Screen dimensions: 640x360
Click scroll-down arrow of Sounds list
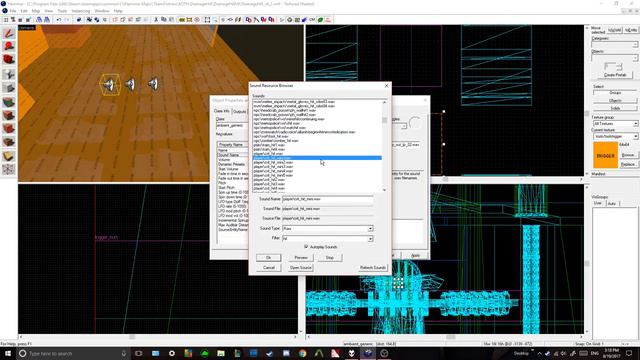(384, 189)
